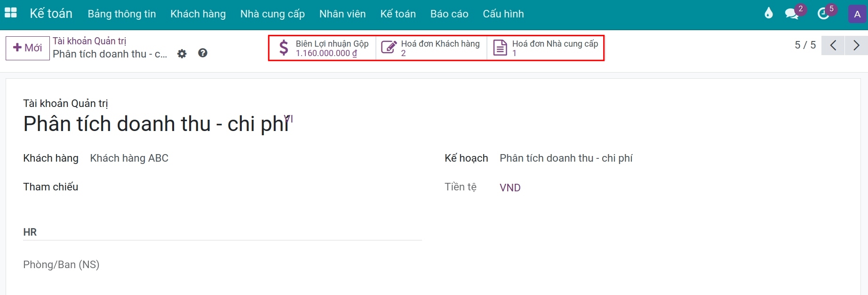The height and width of the screenshot is (295, 868).
Task: Click the vendor bills document icon
Action: click(x=500, y=48)
